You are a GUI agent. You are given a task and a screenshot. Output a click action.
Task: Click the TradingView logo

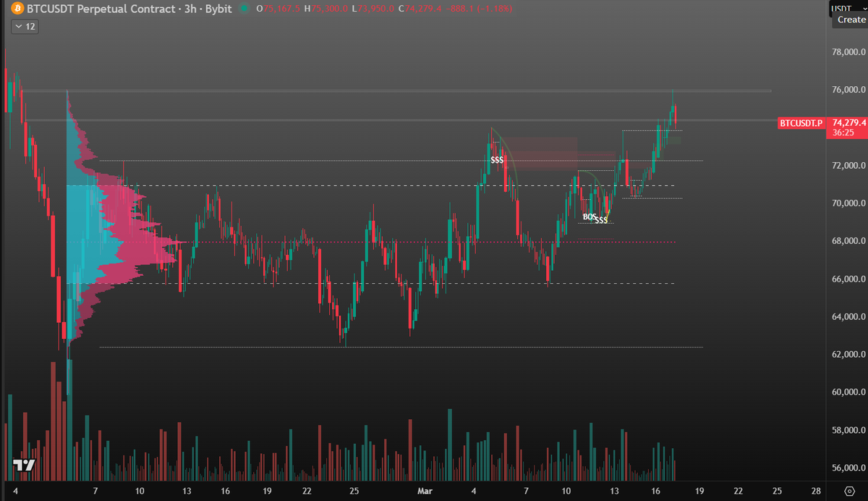tap(24, 466)
